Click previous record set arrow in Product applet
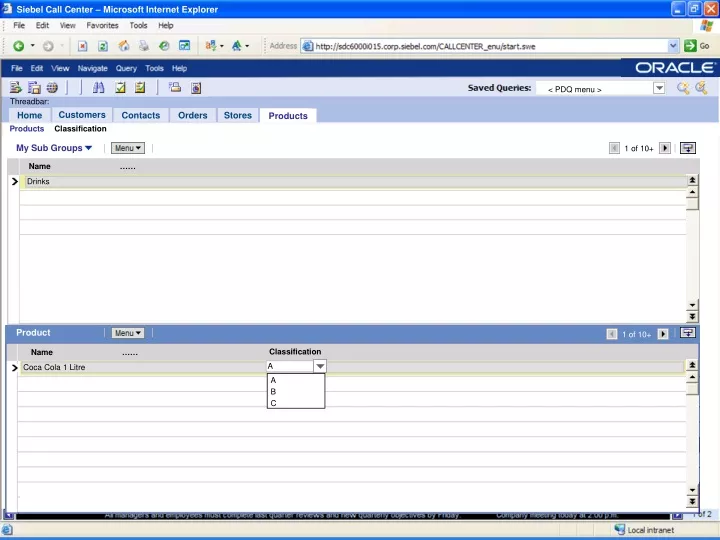The width and height of the screenshot is (720, 540). 612,334
